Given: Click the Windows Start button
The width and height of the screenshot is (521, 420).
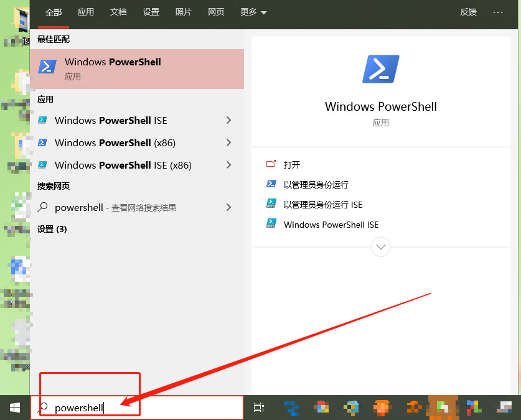Looking at the screenshot, I should pos(14,408).
